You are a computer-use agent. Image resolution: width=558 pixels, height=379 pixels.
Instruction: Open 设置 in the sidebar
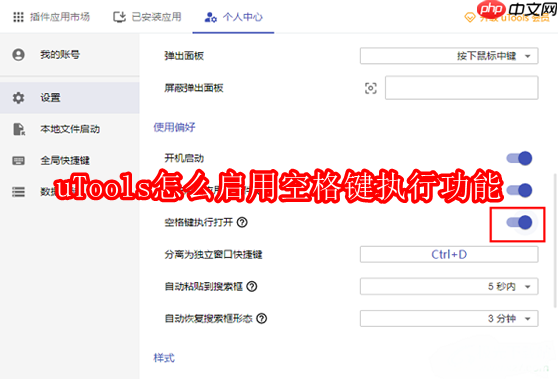pos(70,98)
